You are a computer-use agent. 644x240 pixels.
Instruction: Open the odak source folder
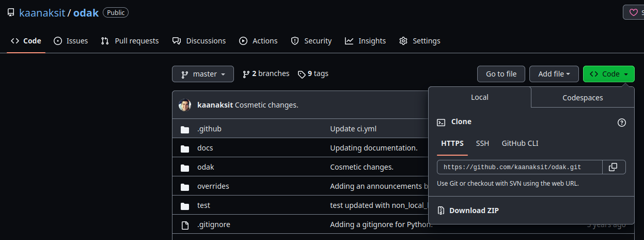206,167
